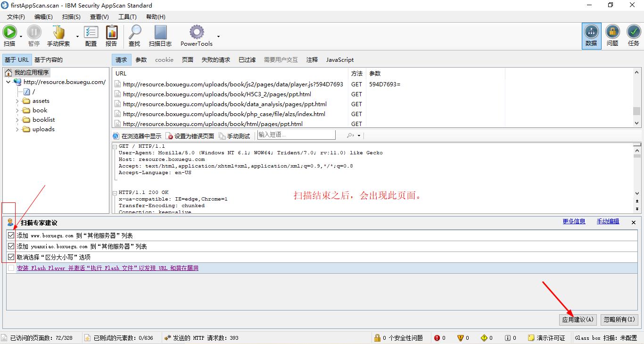
Task: Click Apply Recommendations (应用建议) button
Action: 578,319
